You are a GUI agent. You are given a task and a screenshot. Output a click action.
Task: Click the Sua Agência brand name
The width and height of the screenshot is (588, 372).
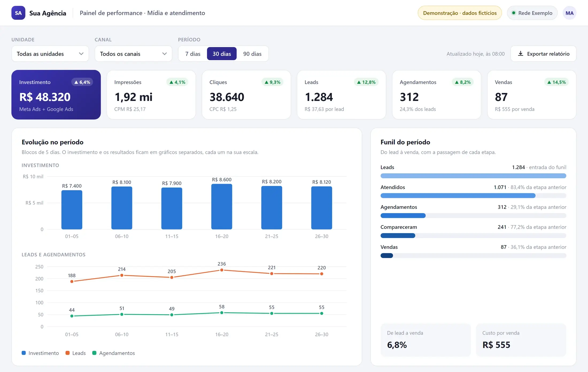click(48, 13)
